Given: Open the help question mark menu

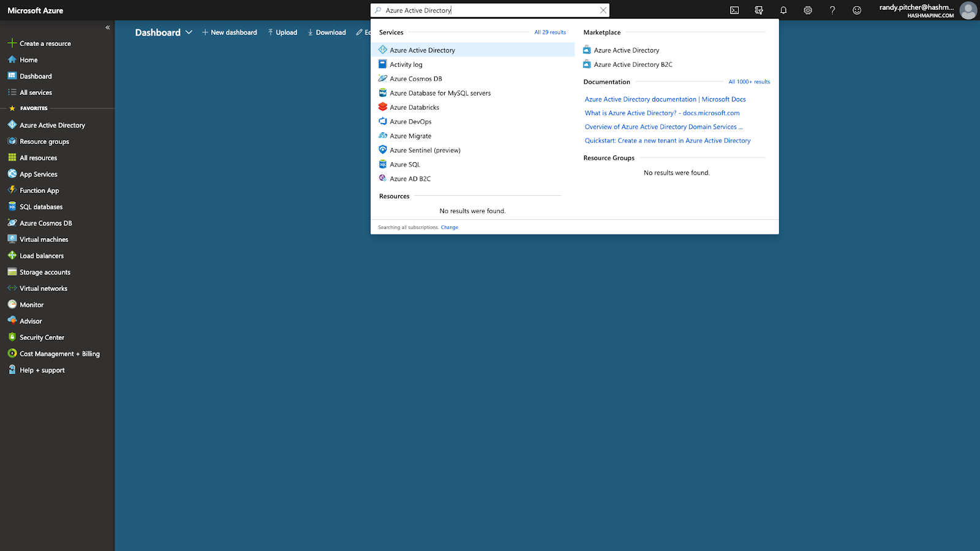Looking at the screenshot, I should click(x=832, y=10).
